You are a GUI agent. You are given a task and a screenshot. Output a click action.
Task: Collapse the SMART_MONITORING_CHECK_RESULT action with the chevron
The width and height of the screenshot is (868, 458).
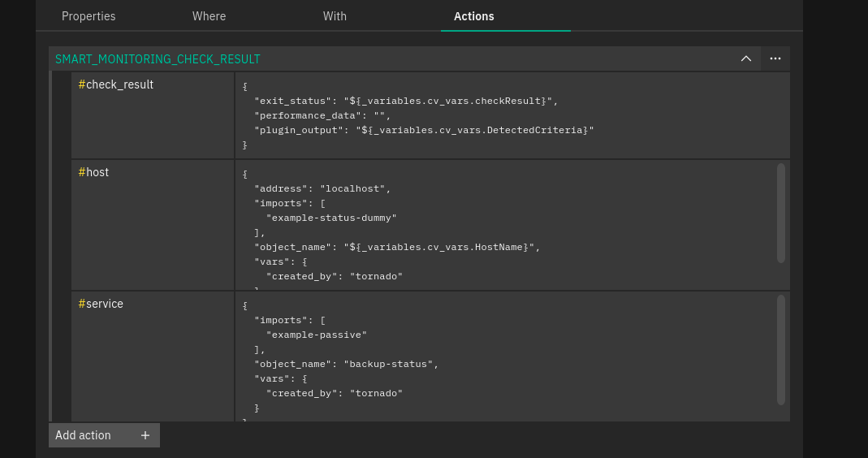[x=745, y=58]
